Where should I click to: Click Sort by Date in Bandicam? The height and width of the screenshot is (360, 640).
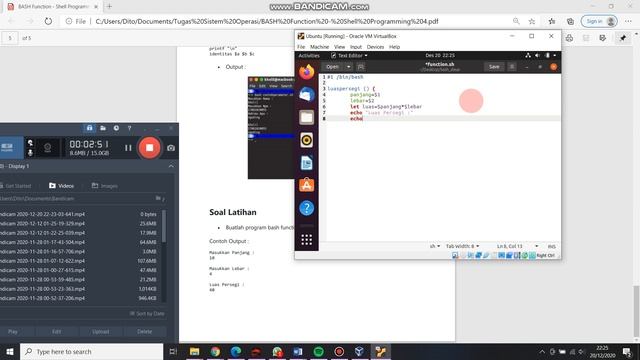coord(147,313)
